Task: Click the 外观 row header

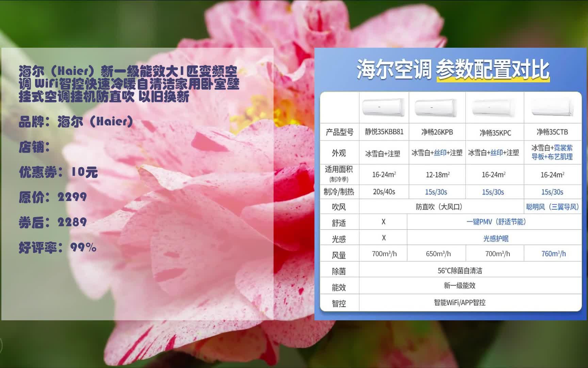Action: [x=339, y=153]
